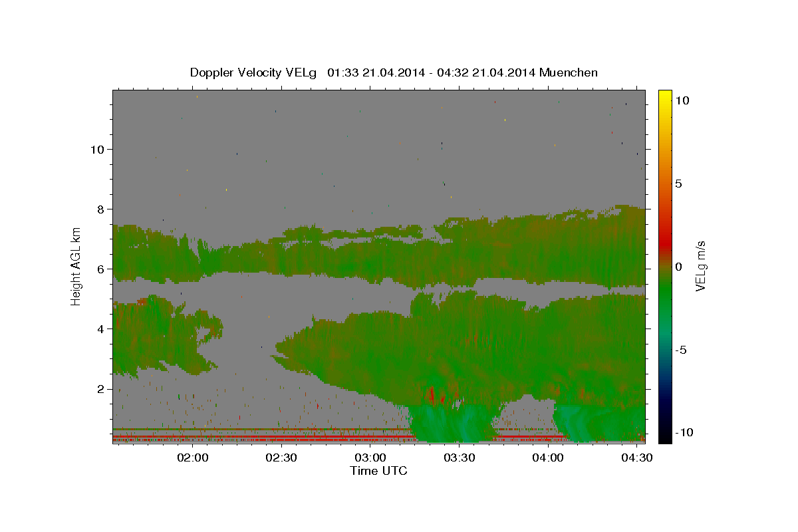This screenshot has height=532, width=798.
Task: Click the height axis label 4
Action: (x=101, y=329)
